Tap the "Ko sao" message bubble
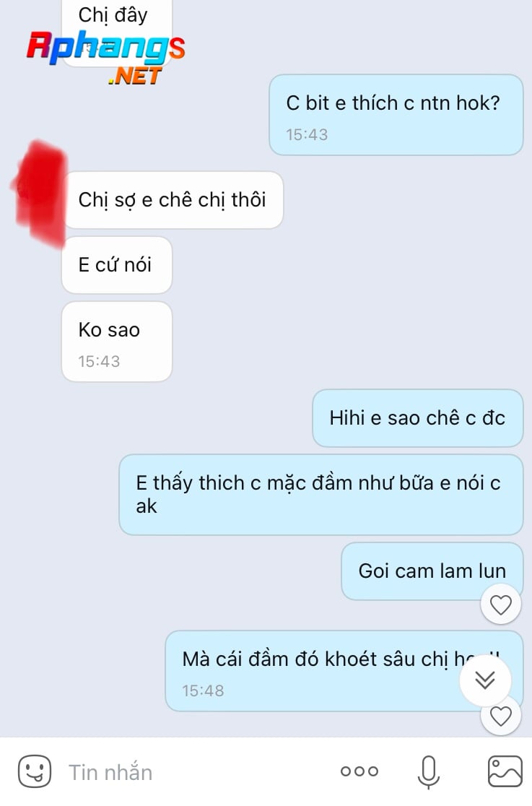Image resolution: width=532 pixels, height=806 pixels. [x=117, y=342]
